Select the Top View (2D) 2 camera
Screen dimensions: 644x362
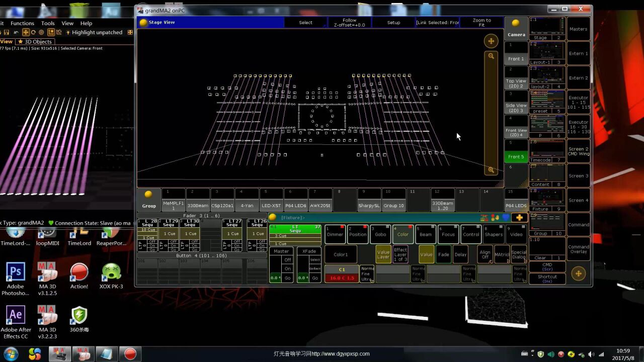[x=516, y=78]
